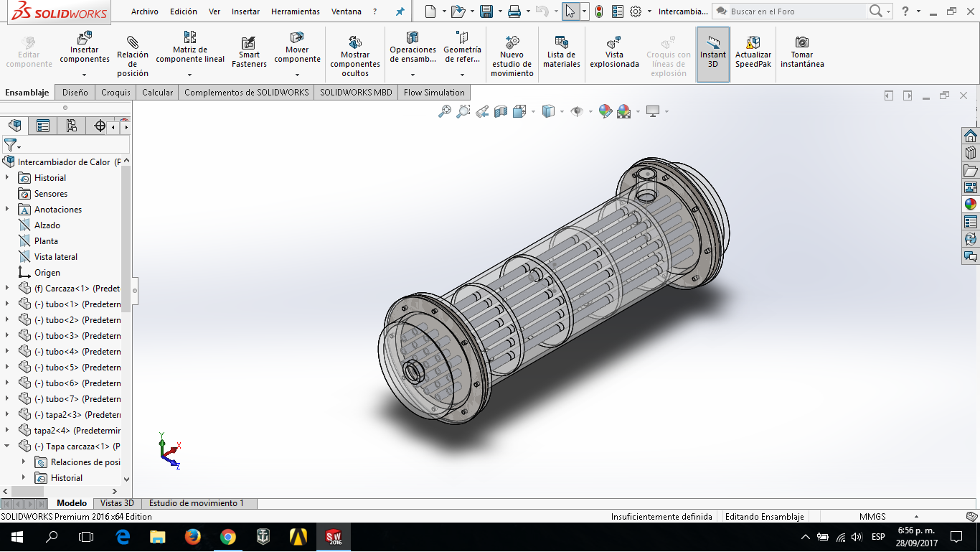Open File Explorer task pane folder icon

pos(971,170)
